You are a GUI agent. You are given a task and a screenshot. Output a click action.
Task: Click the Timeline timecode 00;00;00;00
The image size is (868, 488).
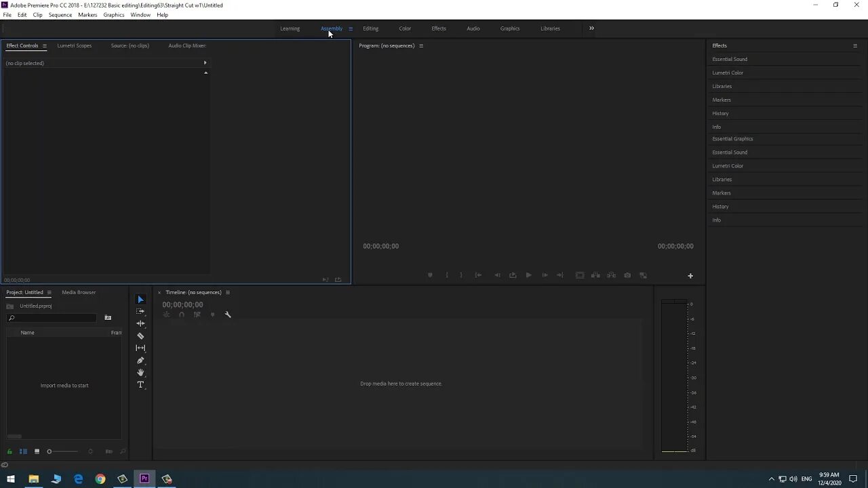[182, 305]
